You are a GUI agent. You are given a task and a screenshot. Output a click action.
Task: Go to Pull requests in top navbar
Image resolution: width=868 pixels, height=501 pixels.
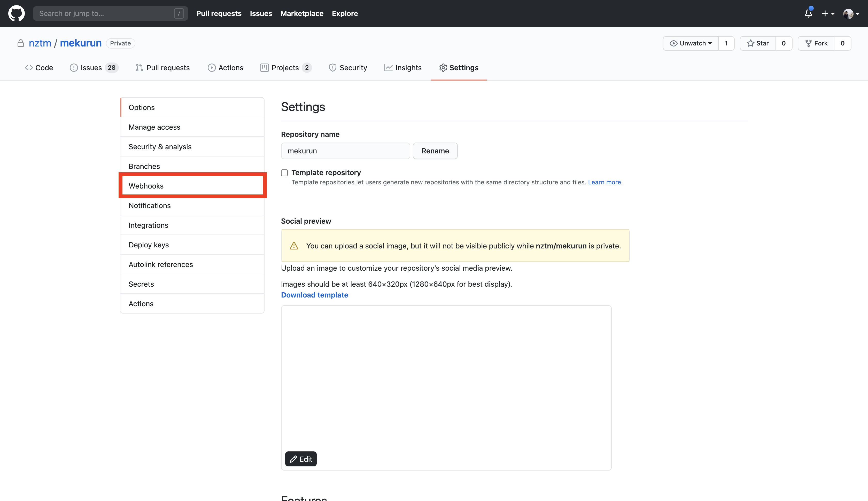(219, 13)
